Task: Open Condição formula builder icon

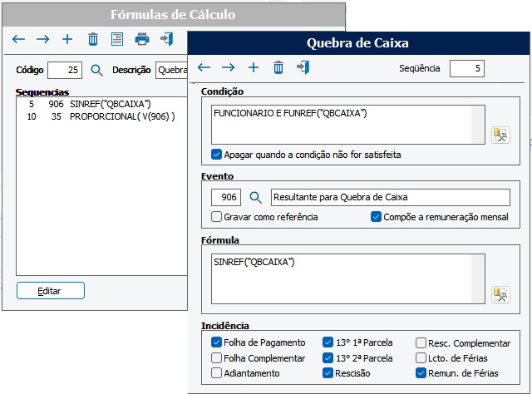Action: coord(500,135)
